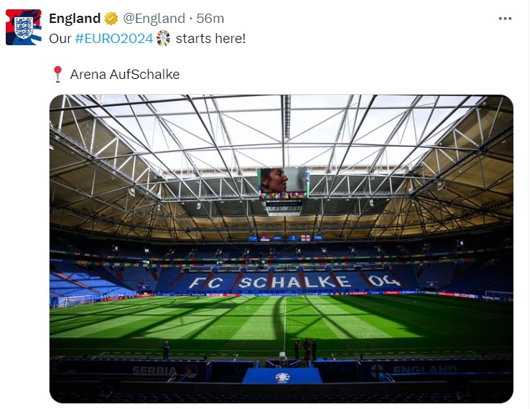Open the three-dot more options menu
Image resolution: width=532 pixels, height=409 pixels.
point(505,19)
